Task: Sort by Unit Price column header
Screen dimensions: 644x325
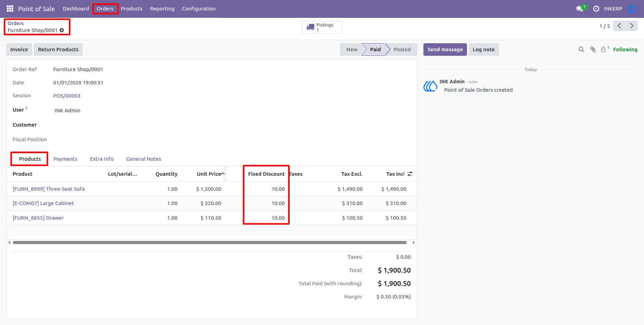Action: coord(209,174)
